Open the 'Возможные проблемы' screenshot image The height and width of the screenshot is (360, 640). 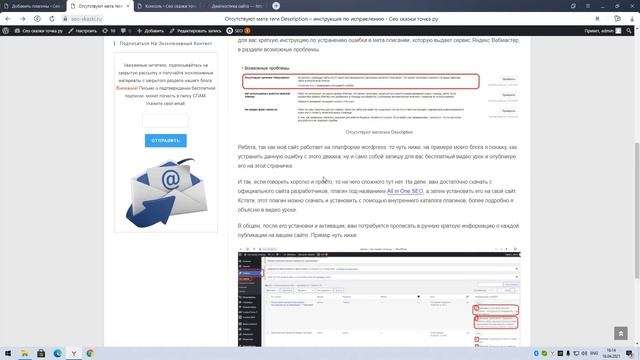379,95
